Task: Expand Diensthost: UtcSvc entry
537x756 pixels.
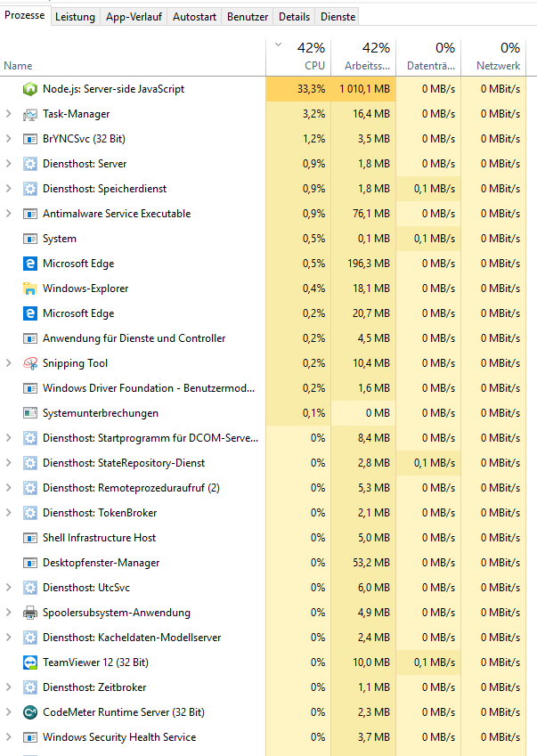Action: pos(8,587)
